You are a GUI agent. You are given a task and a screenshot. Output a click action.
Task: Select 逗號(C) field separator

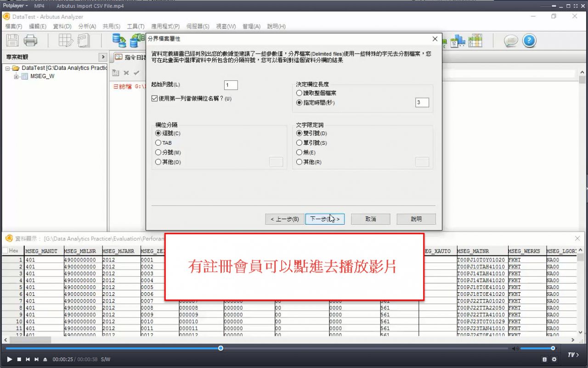[x=158, y=133]
